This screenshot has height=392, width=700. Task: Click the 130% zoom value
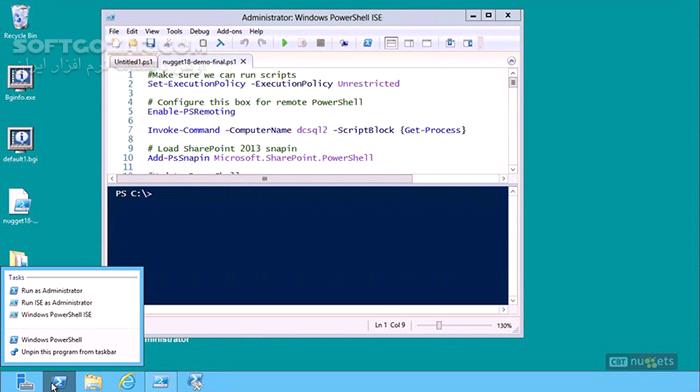click(504, 325)
